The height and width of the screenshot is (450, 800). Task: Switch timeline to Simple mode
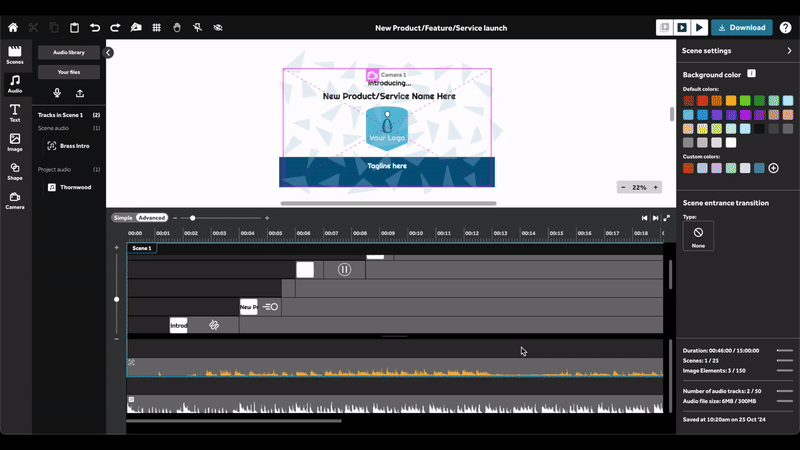tap(122, 217)
